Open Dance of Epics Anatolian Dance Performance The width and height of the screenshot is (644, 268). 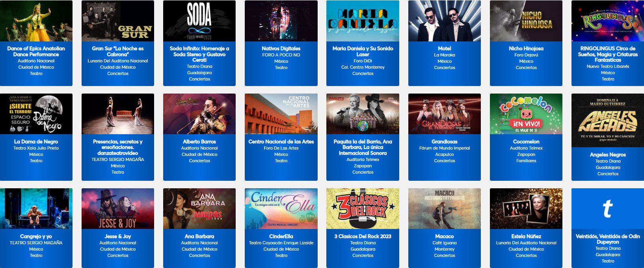click(36, 51)
